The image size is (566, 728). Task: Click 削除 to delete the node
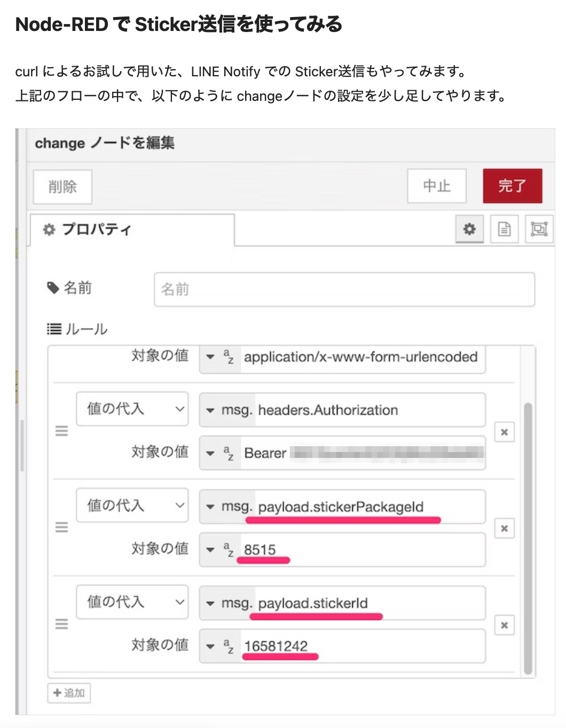(62, 186)
